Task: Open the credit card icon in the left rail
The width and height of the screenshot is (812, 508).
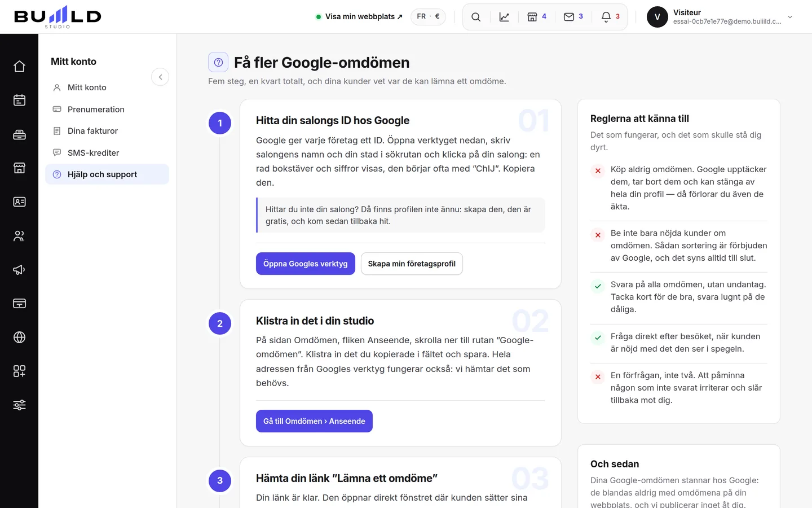Action: coord(19,304)
